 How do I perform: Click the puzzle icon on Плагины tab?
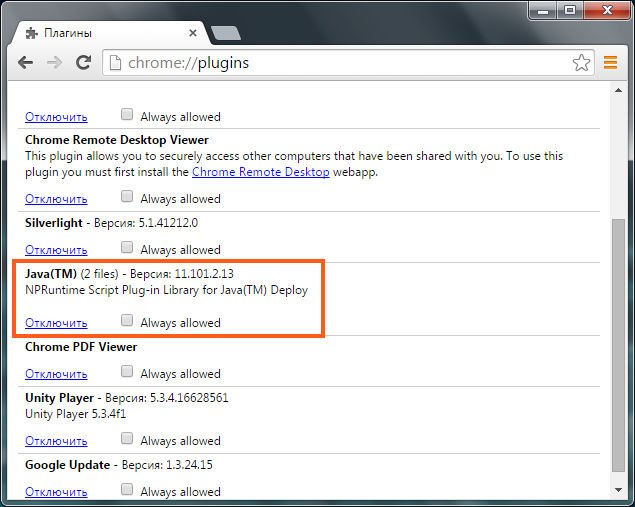point(32,33)
